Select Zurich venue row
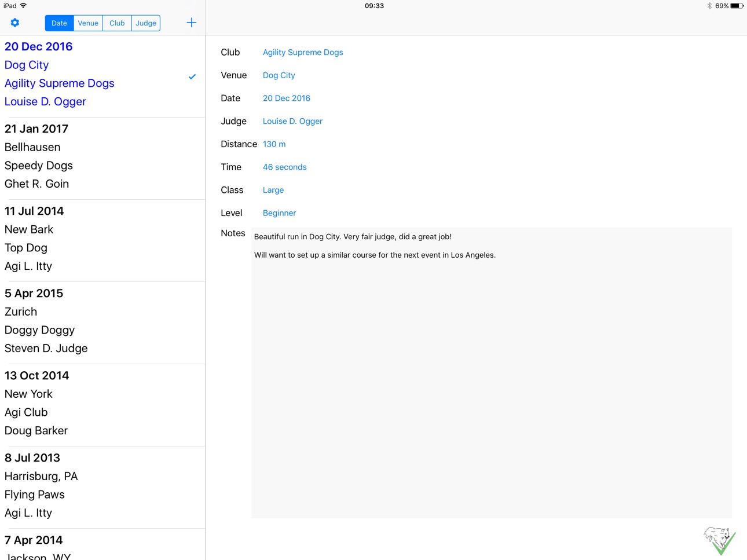747x560 pixels. click(21, 312)
